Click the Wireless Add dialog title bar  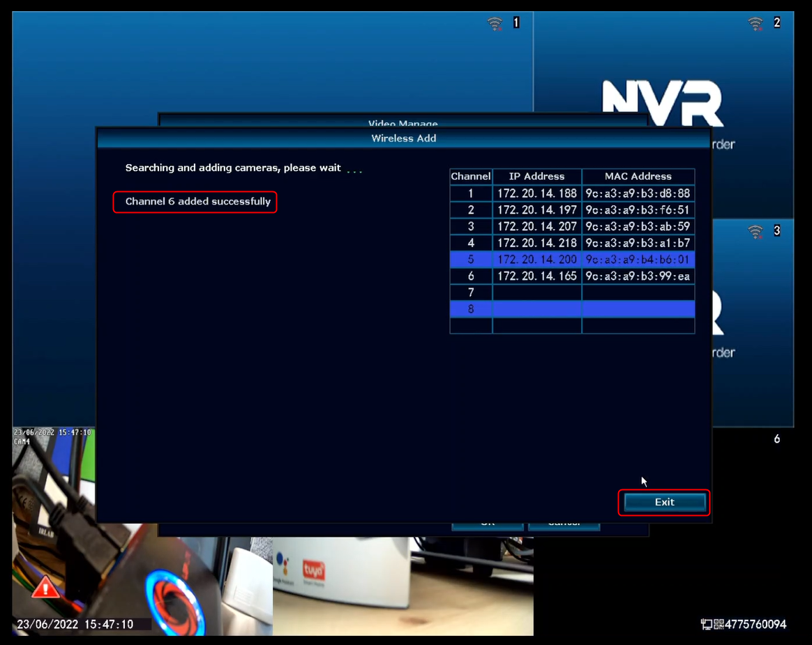coord(403,138)
